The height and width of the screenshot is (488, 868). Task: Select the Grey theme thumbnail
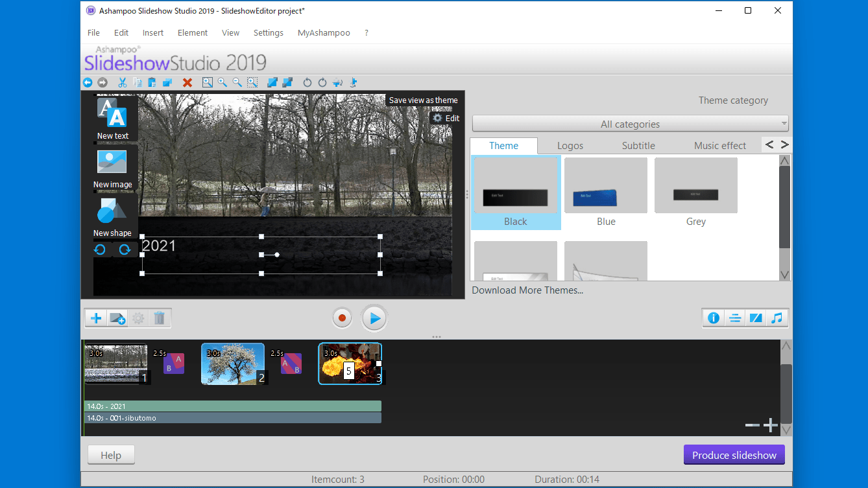coord(696,186)
